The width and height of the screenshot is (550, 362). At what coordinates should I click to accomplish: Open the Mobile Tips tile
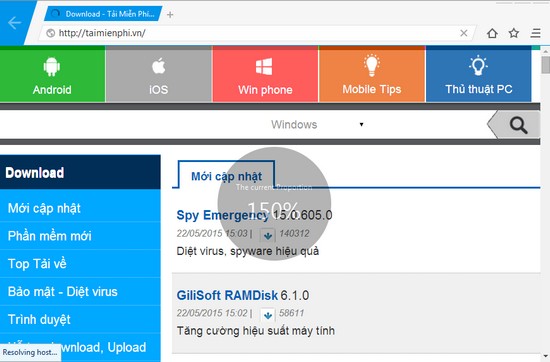(x=372, y=74)
